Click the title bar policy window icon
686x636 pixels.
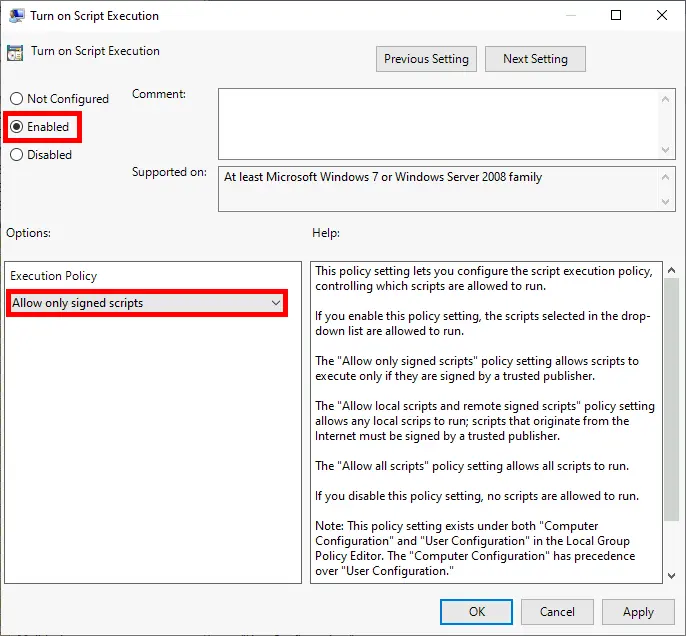click(17, 16)
